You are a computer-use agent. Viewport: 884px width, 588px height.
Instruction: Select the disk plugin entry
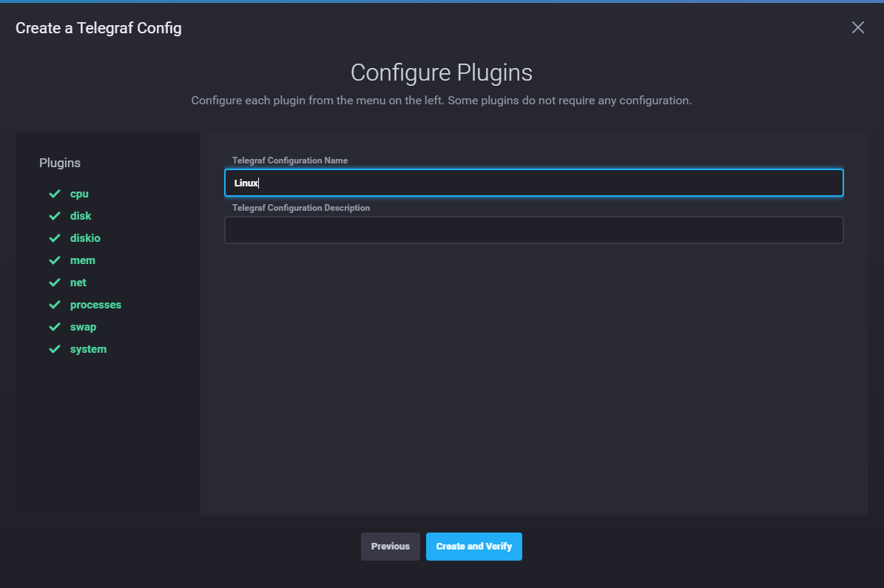[x=81, y=216]
